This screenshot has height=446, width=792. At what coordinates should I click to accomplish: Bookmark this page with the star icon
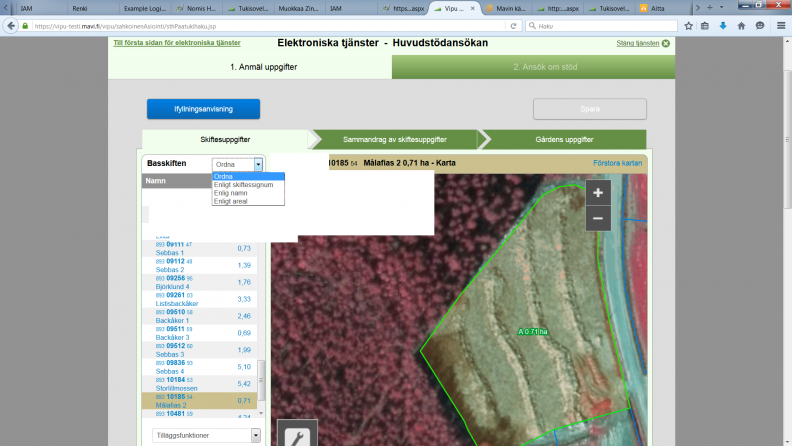tap(688, 26)
